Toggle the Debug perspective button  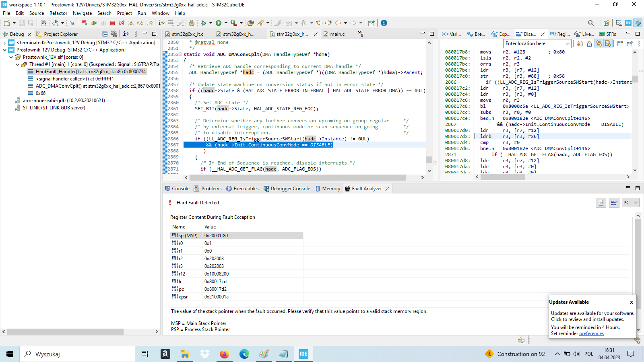(638, 23)
